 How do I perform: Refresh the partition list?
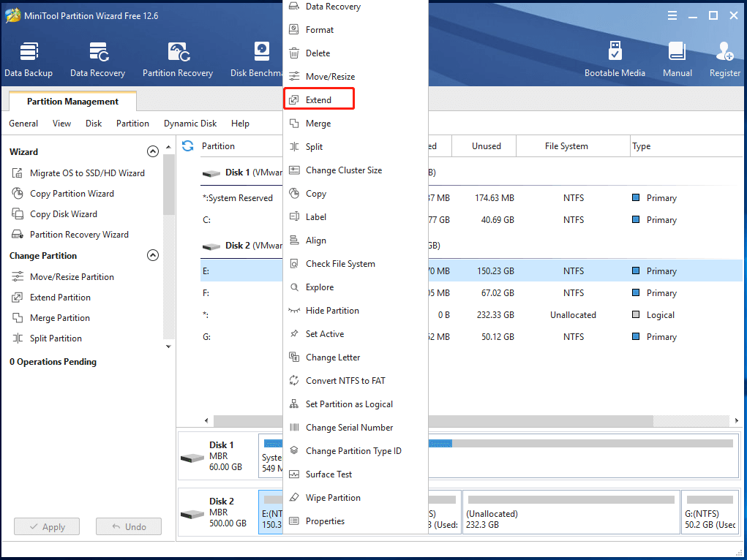point(188,146)
